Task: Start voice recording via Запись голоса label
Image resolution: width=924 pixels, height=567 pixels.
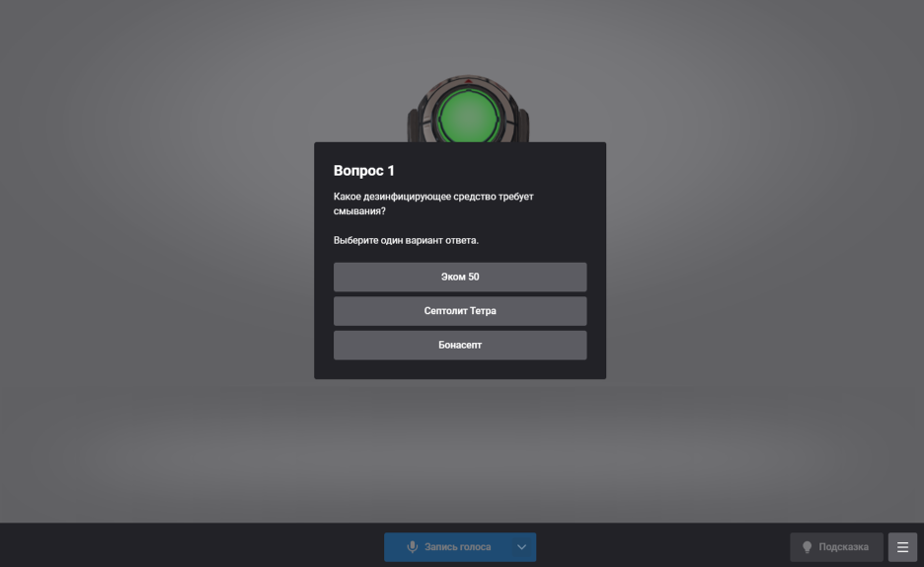Action: tap(457, 547)
